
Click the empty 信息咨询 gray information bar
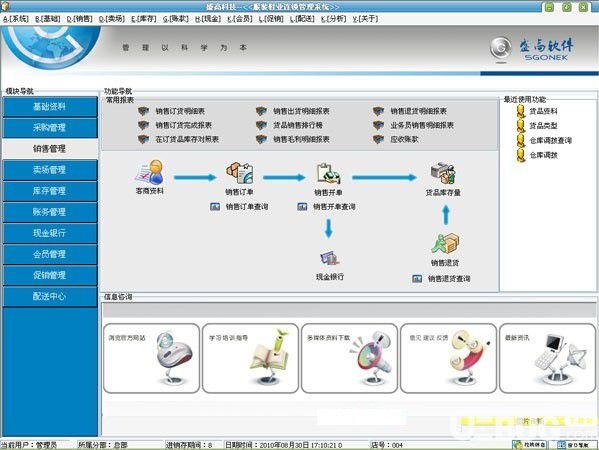(x=349, y=310)
